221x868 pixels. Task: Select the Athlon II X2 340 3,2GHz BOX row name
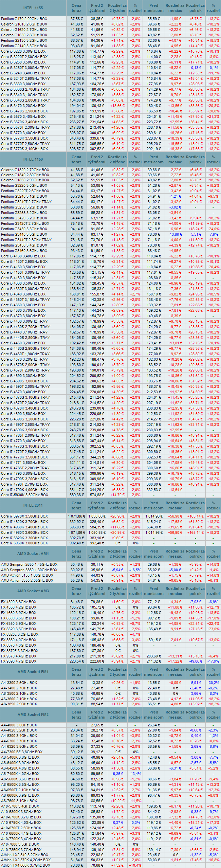point(24,855)
